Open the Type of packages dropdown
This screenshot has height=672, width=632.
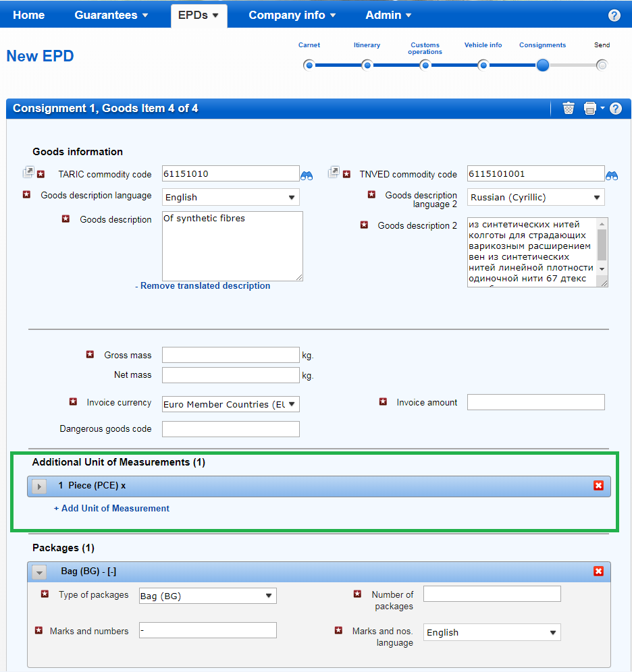click(207, 596)
